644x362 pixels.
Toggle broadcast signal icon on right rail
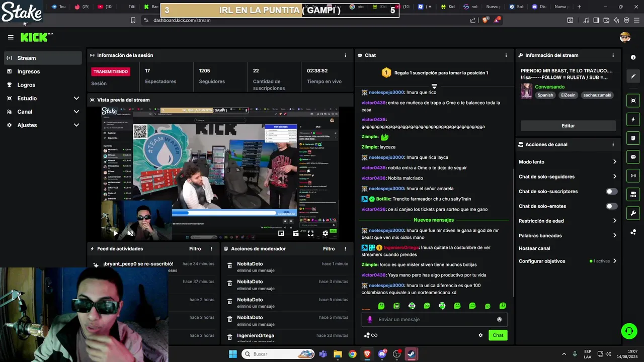(633, 175)
